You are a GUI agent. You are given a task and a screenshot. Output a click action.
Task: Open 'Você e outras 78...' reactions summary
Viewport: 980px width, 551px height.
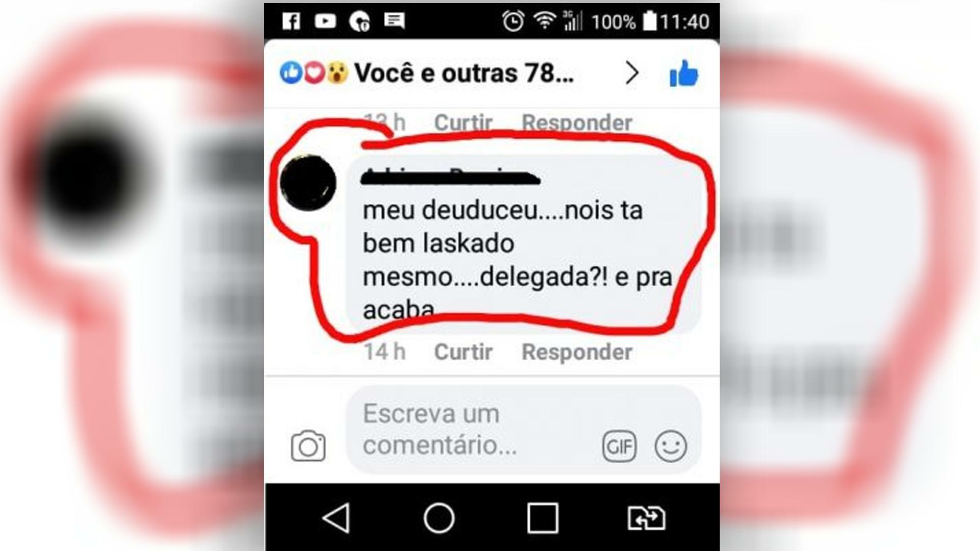(x=464, y=73)
